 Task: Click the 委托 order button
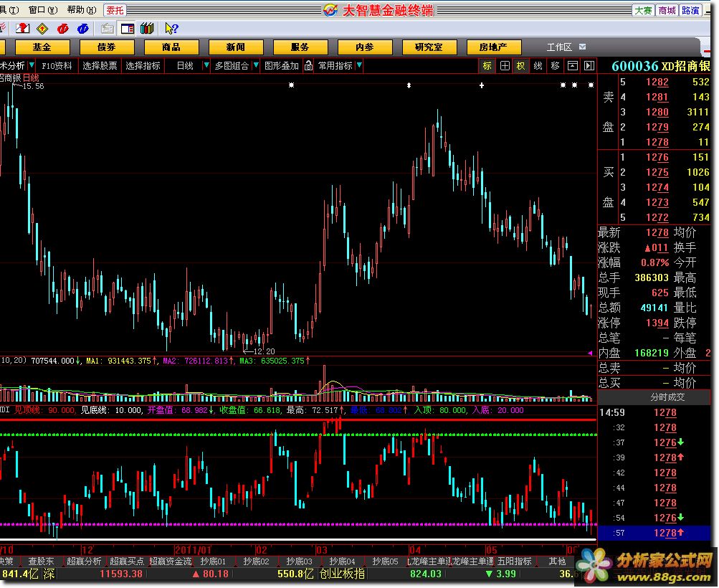[115, 10]
